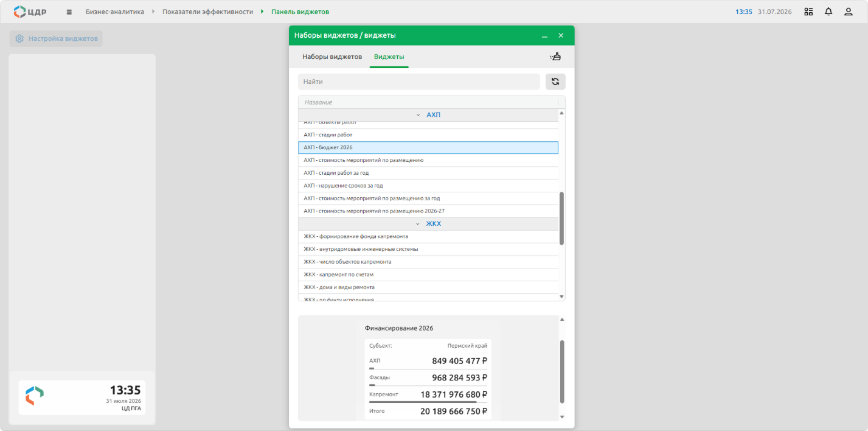Image resolution: width=868 pixels, height=431 pixels.
Task: Click the preview scroll-down arrow
Action: (x=561, y=417)
